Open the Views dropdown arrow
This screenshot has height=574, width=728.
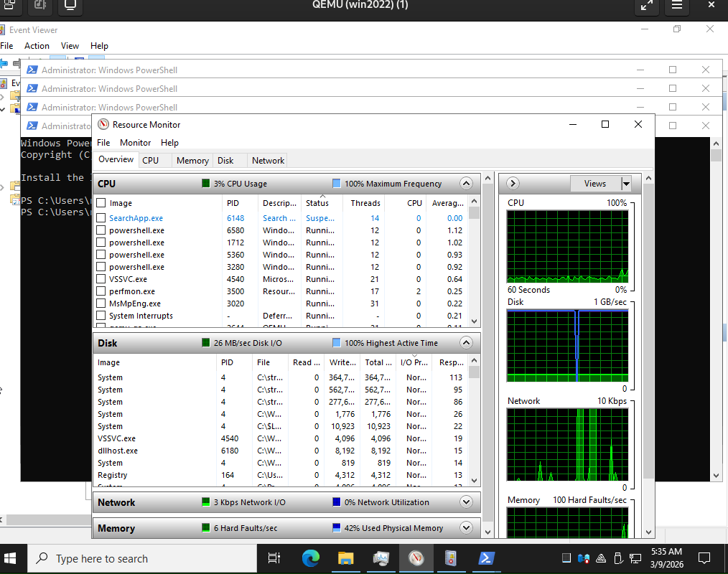click(626, 184)
